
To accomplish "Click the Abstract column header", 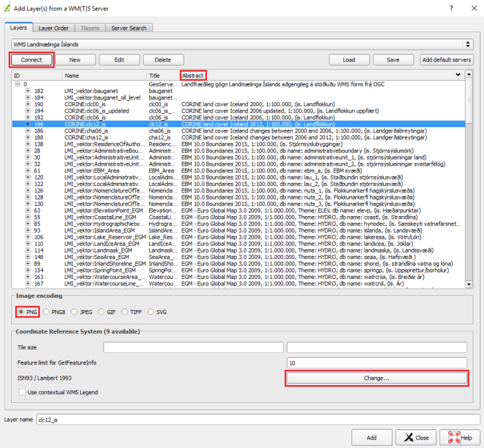I will tap(193, 76).
